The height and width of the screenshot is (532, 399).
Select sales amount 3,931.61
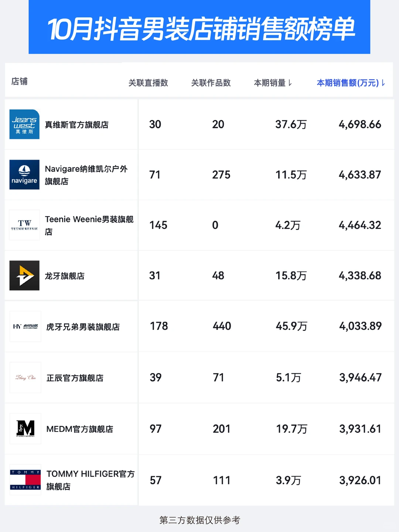coord(361,429)
